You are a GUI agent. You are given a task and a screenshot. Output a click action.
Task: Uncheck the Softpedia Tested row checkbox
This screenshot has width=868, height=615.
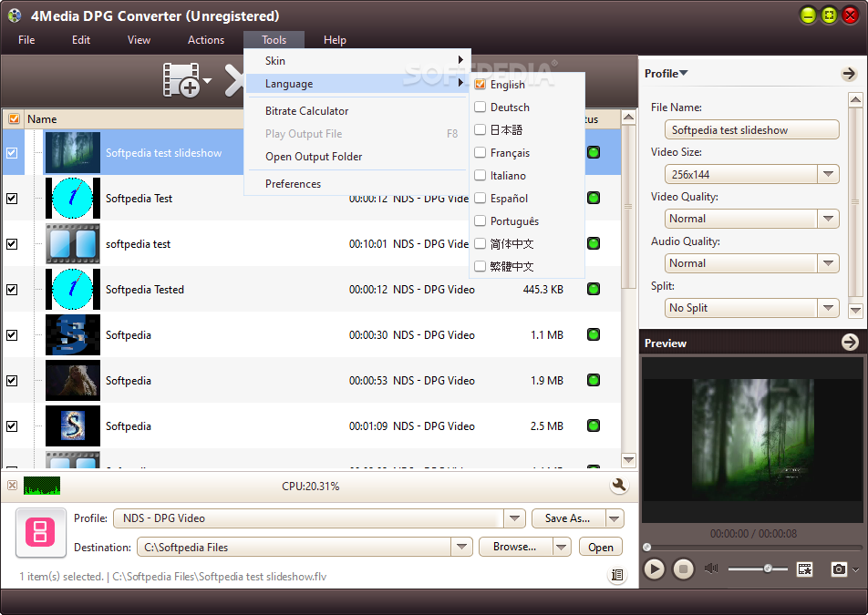[x=12, y=290]
